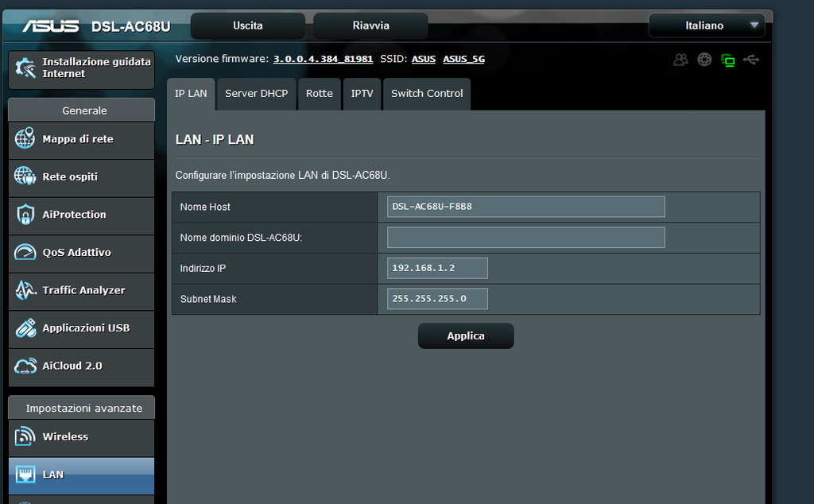Screen dimensions: 814x504
Task: Open AiCloud 2.0 menu entry
Action: click(82, 367)
